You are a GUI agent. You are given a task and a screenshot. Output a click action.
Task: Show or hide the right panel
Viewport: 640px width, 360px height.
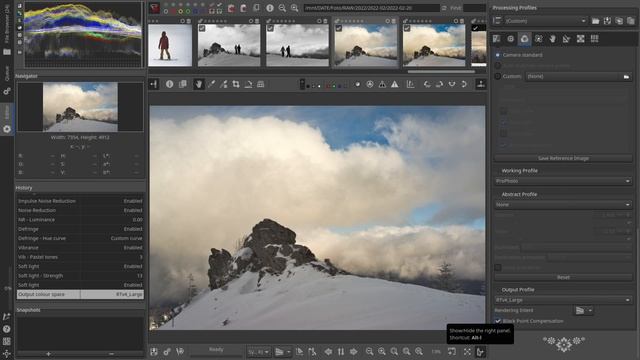(480, 351)
